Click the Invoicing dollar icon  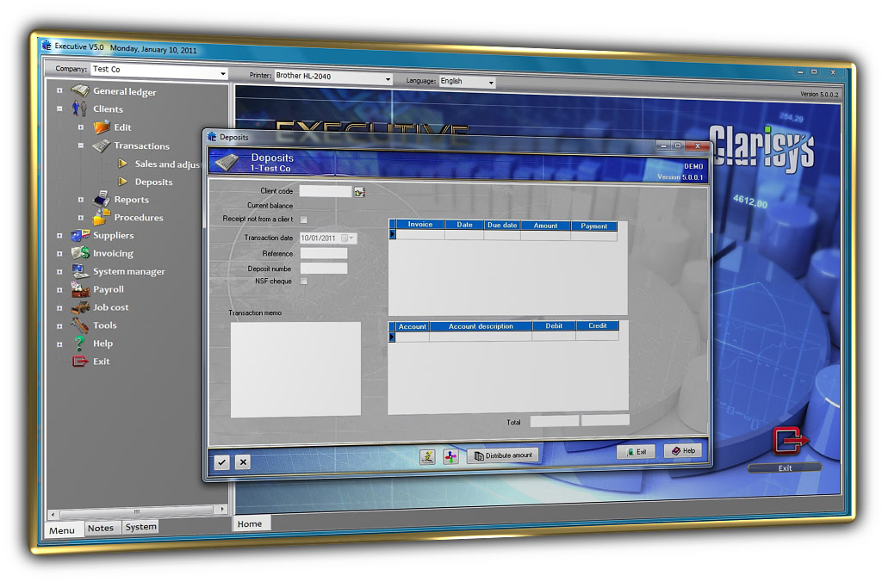(x=80, y=252)
